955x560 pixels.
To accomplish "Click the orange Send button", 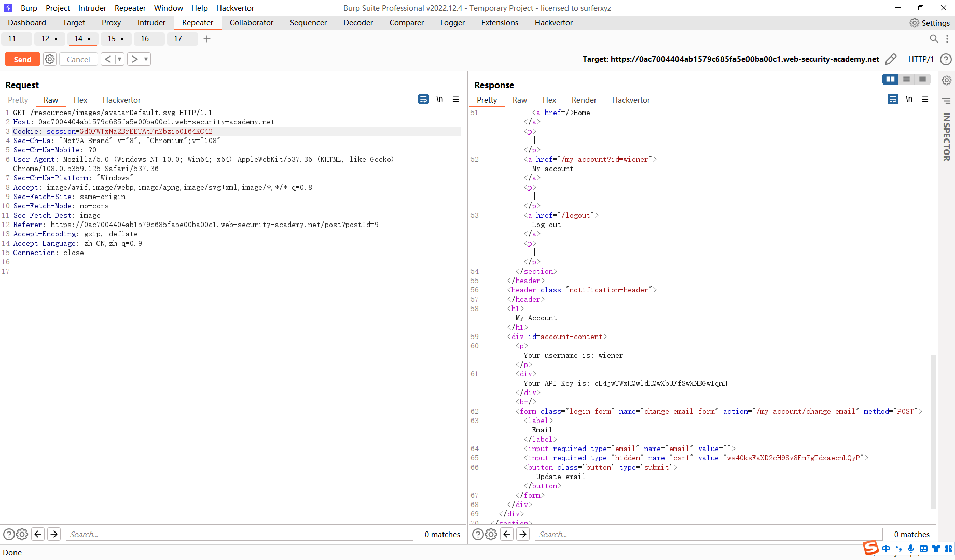I will point(23,59).
